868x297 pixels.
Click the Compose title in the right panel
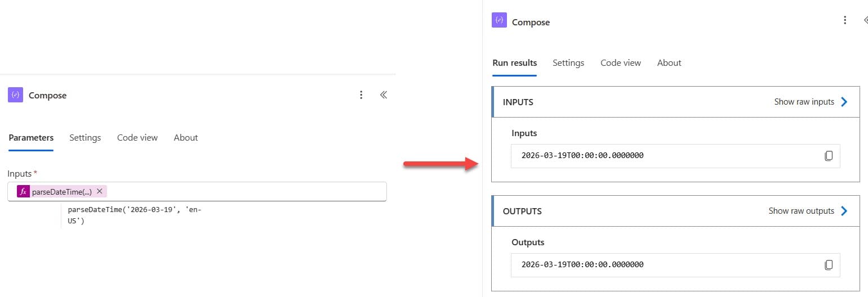coord(531,22)
